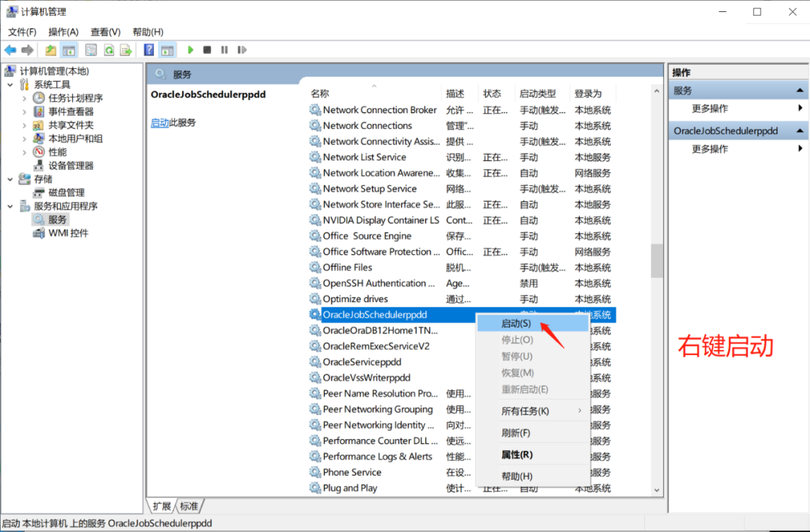
Task: Click the services list vertical scrollbar thumb
Action: pos(656,261)
